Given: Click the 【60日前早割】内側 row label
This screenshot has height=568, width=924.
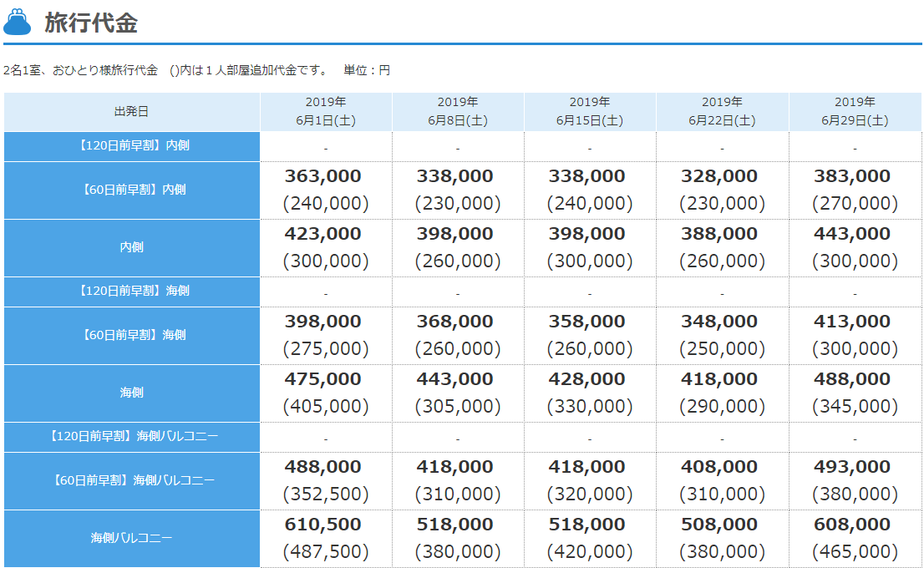Looking at the screenshot, I should (131, 190).
